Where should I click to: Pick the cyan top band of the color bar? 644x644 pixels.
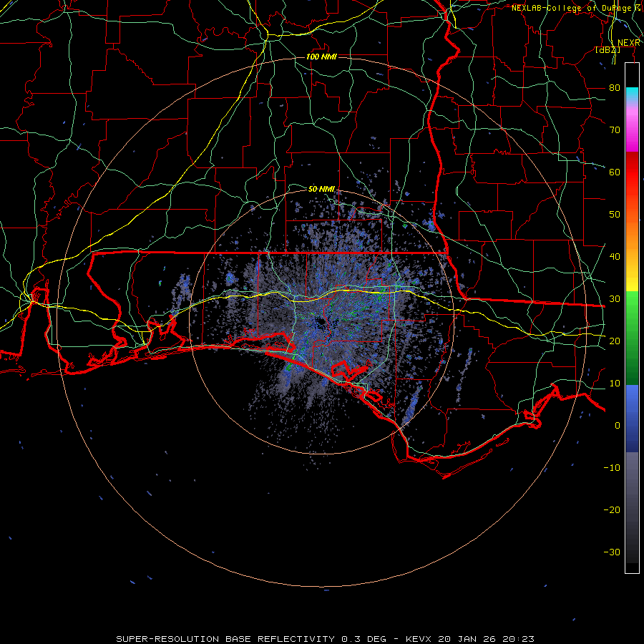(x=632, y=94)
